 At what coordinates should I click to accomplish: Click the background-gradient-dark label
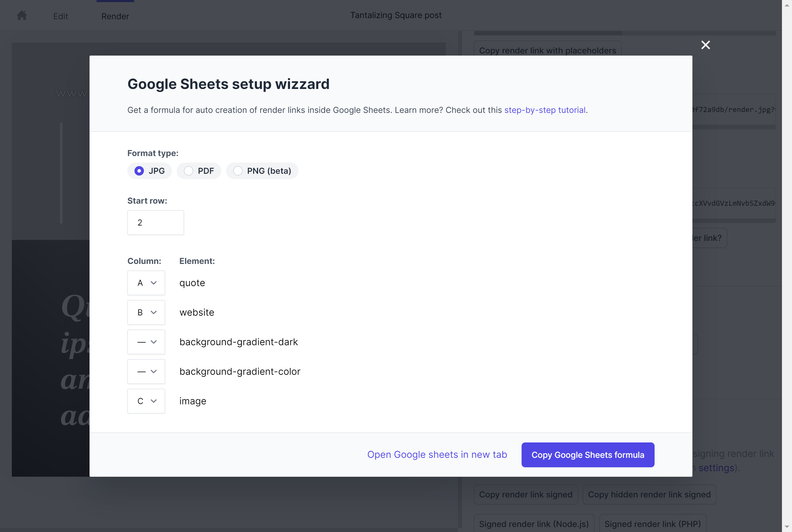(238, 342)
